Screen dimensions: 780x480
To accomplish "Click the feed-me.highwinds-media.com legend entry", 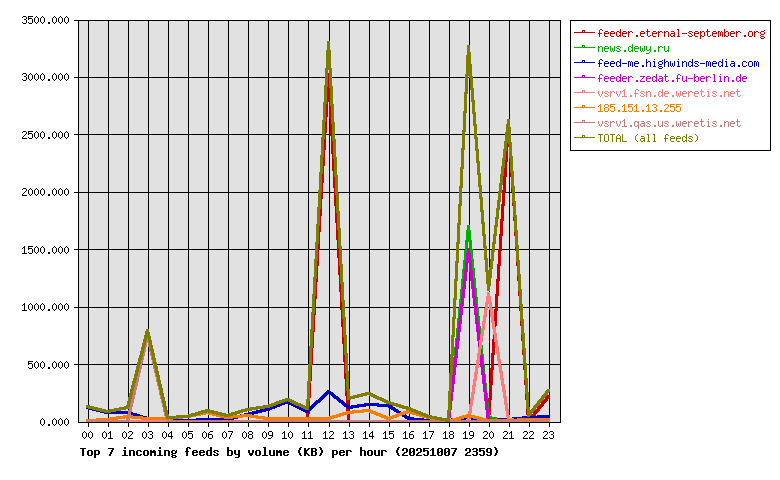I will (667, 63).
